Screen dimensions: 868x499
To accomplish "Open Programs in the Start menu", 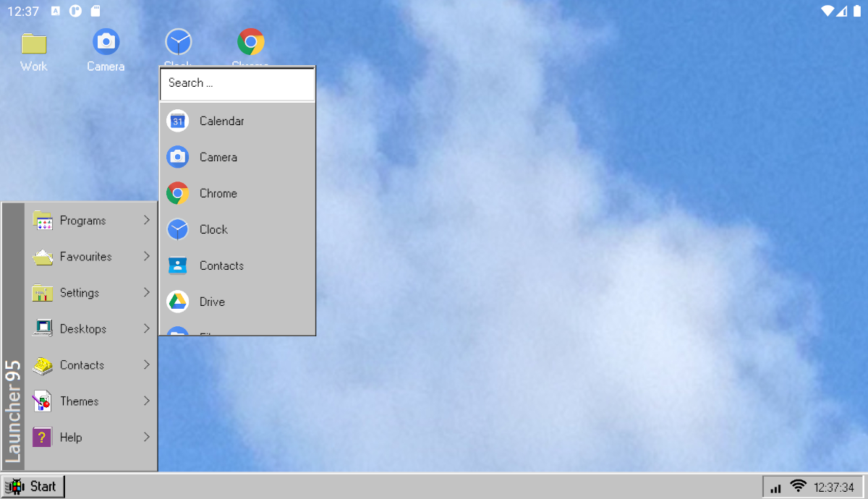I will [90, 221].
